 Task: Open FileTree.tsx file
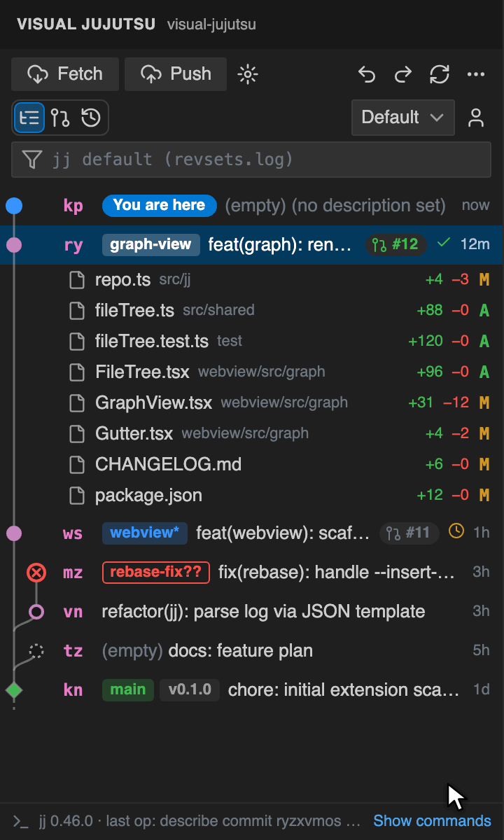(252, 372)
